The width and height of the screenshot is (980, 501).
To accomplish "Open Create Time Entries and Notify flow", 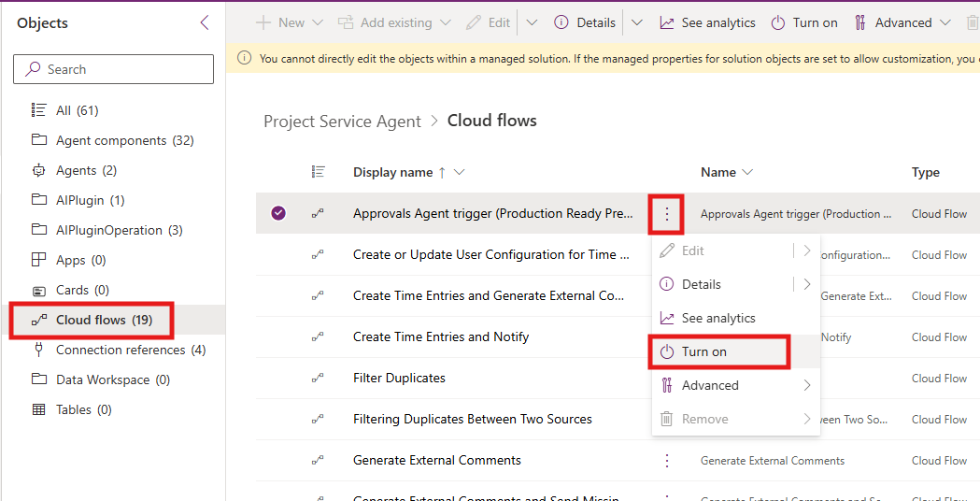I will [x=441, y=337].
